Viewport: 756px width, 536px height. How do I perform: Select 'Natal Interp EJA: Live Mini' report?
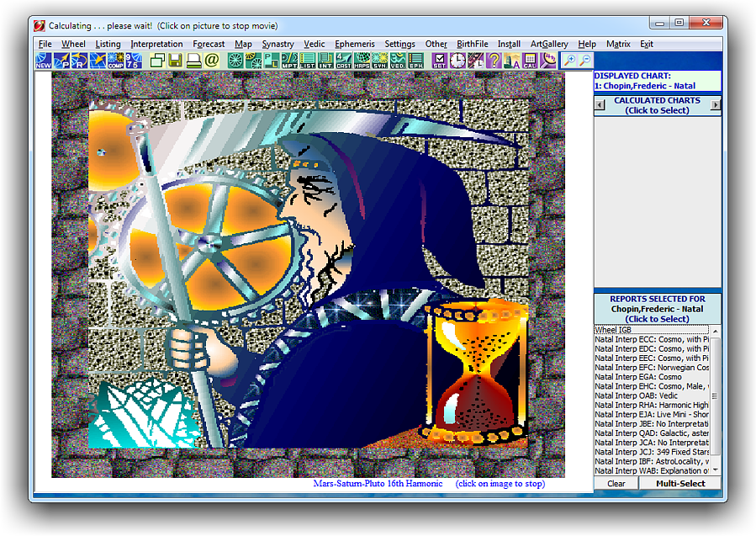click(652, 415)
